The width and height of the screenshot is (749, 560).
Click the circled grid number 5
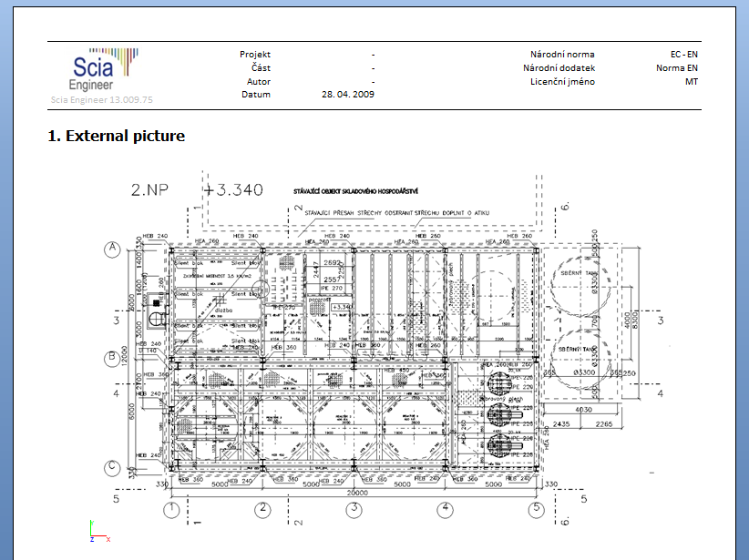pyautogui.click(x=538, y=507)
